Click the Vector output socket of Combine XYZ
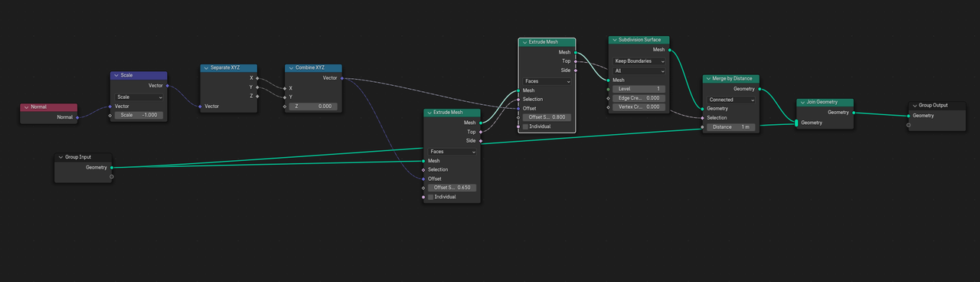980x282 pixels. click(x=342, y=78)
